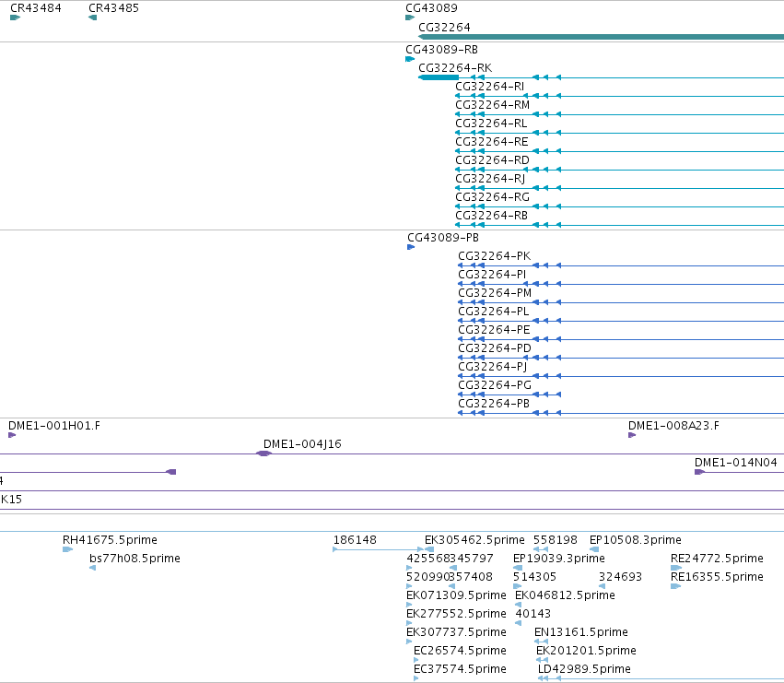
Task: Click EST LD42989.5prime
Action: [584, 669]
